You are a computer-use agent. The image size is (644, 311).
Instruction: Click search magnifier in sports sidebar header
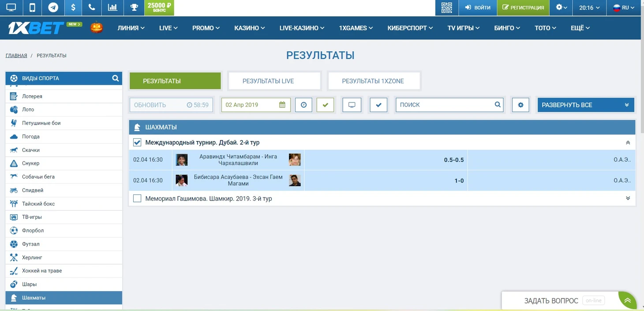coord(116,78)
